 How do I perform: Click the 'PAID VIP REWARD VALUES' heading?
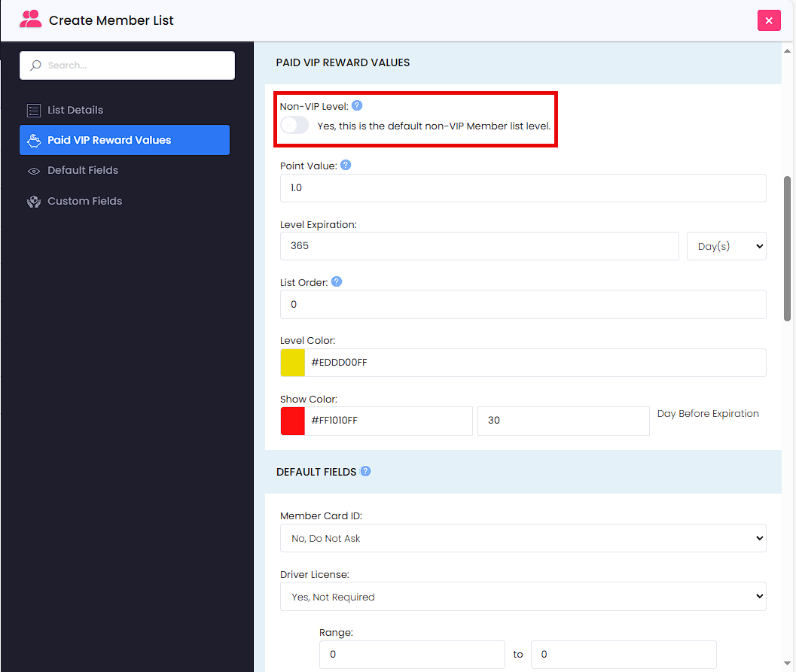pyautogui.click(x=343, y=62)
